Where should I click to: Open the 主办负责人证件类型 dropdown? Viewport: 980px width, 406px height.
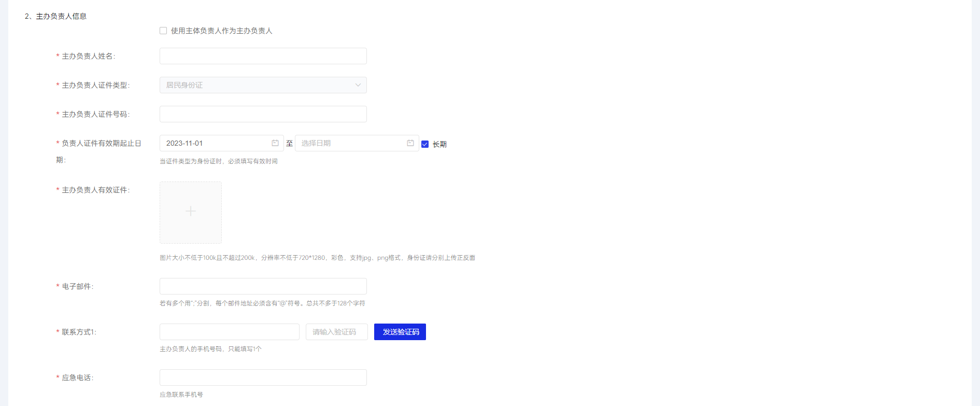pos(263,85)
